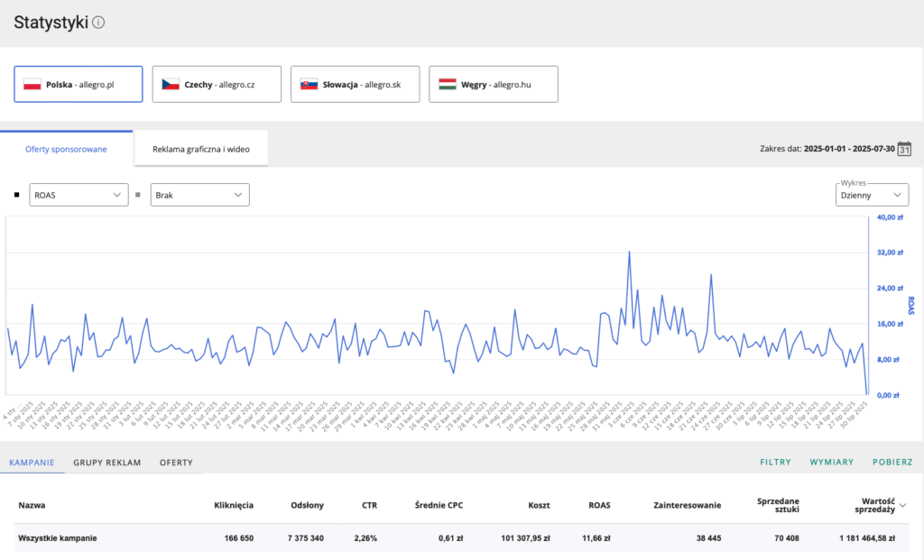Open the calendar date range icon

click(x=905, y=149)
